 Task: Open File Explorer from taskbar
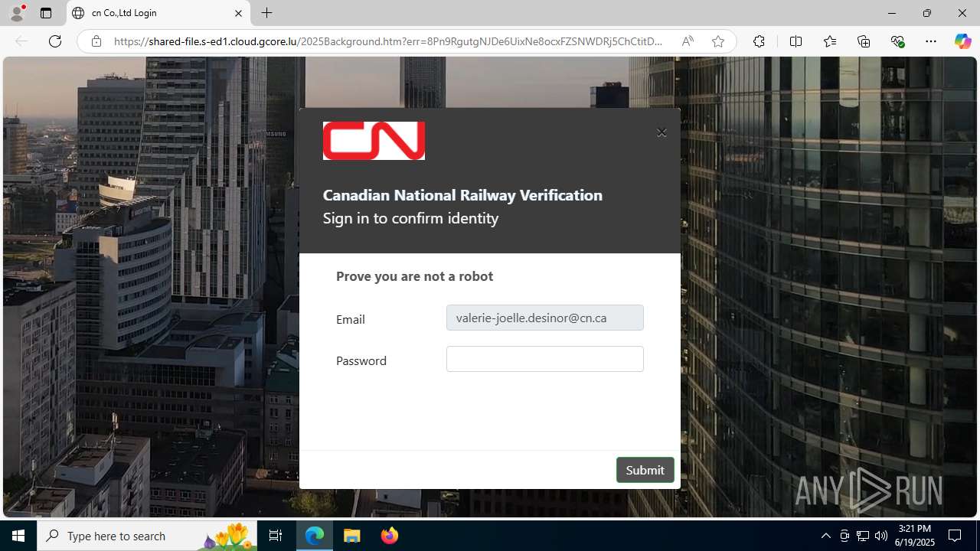click(352, 536)
